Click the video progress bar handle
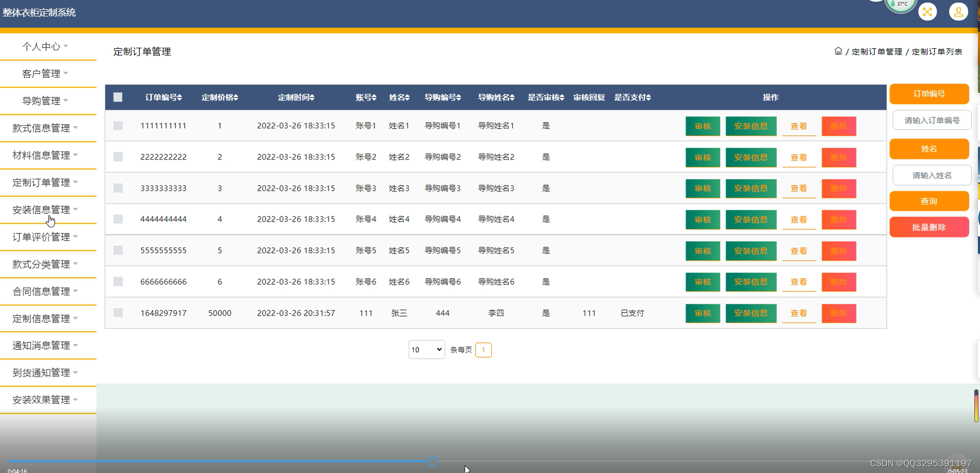The width and height of the screenshot is (980, 473). 433,462
